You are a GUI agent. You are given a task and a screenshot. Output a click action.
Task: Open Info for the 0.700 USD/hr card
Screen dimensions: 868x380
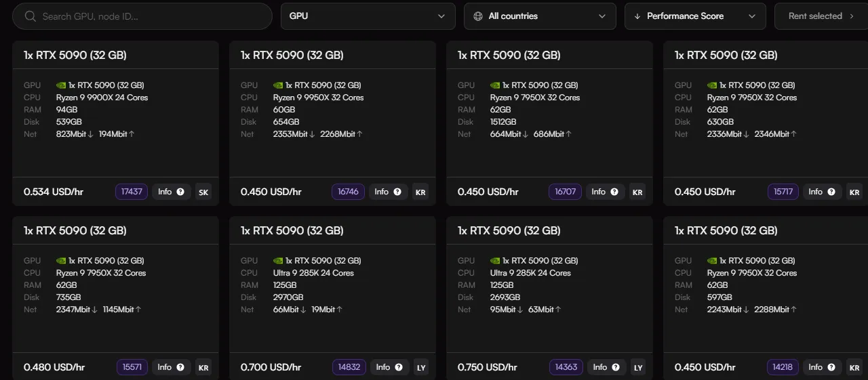[389, 367]
